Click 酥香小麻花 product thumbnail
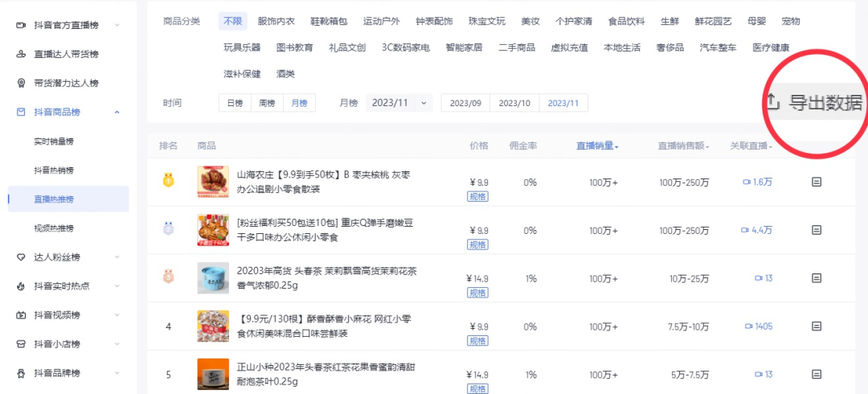The height and width of the screenshot is (394, 868). click(x=213, y=326)
